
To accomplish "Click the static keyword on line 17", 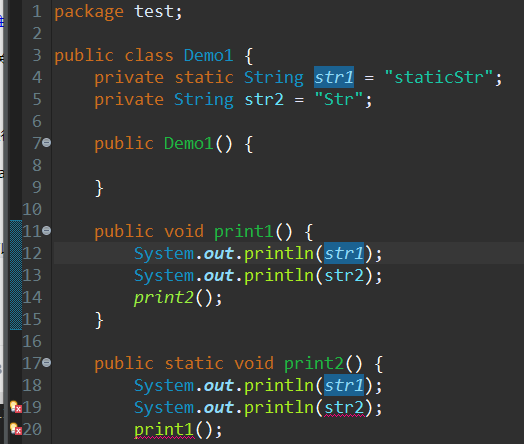I will [194, 363].
